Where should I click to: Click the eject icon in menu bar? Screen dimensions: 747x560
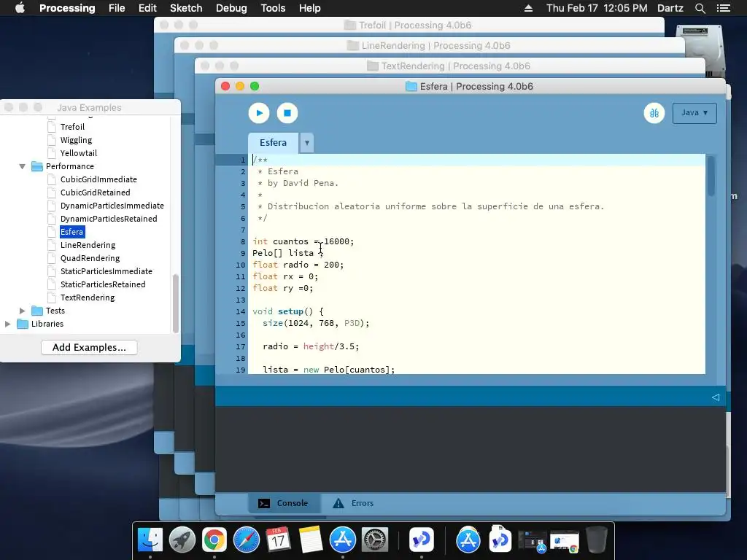coord(528,8)
